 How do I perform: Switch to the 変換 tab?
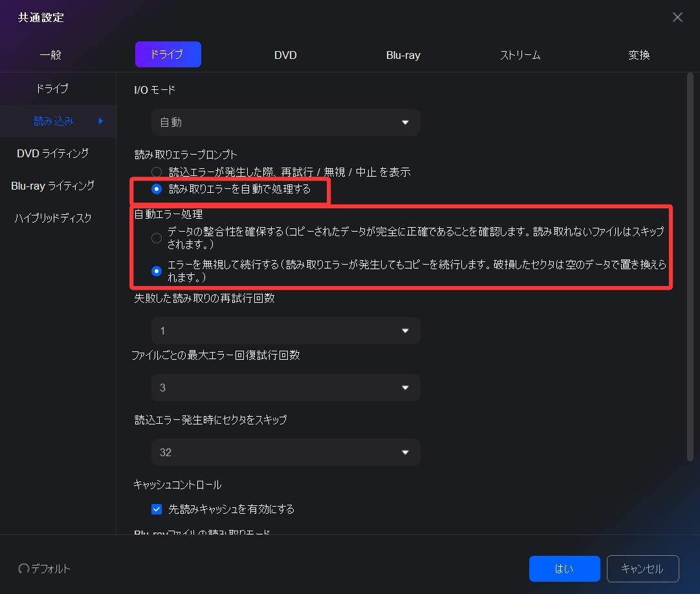point(639,55)
